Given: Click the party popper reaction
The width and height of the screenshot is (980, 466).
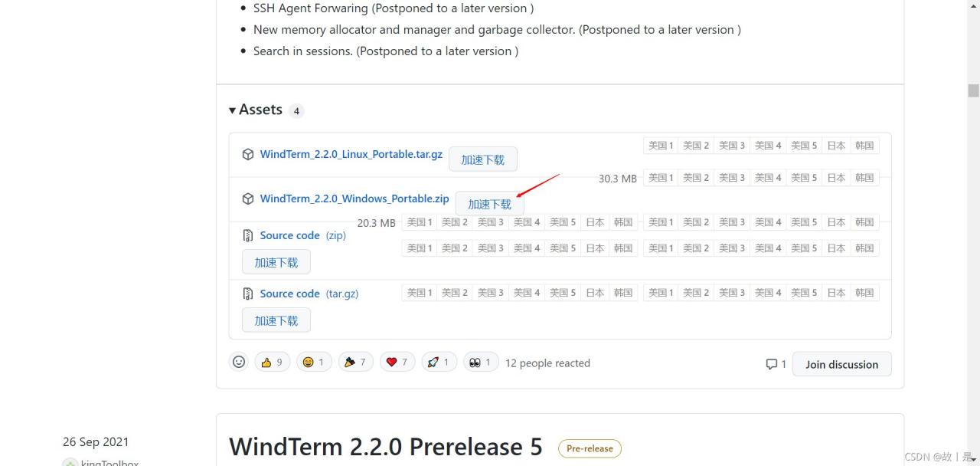Looking at the screenshot, I should (355, 362).
